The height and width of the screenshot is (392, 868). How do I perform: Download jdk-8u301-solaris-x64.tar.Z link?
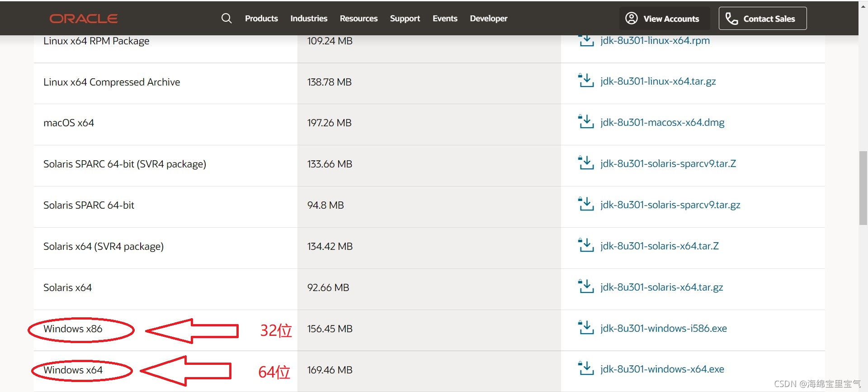point(660,246)
